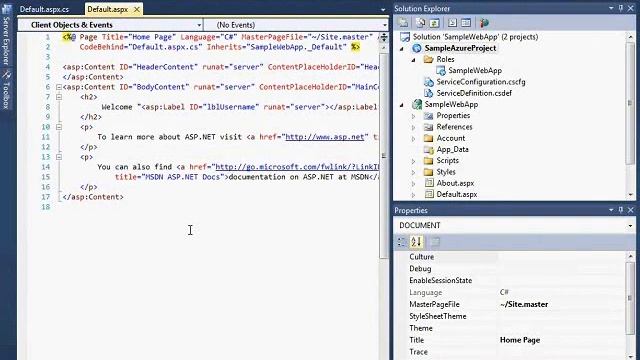This screenshot has height=360, width=640.
Task: Expand the References node
Action: (x=413, y=128)
